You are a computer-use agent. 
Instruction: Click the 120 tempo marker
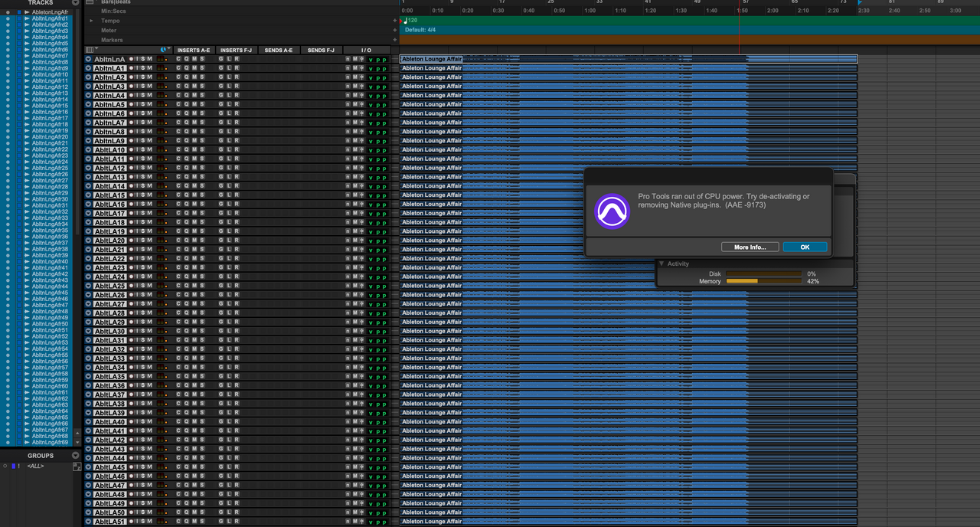click(x=412, y=21)
